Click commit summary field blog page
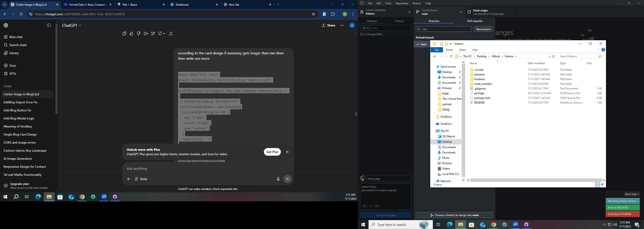644x229 pixels. coord(389,178)
